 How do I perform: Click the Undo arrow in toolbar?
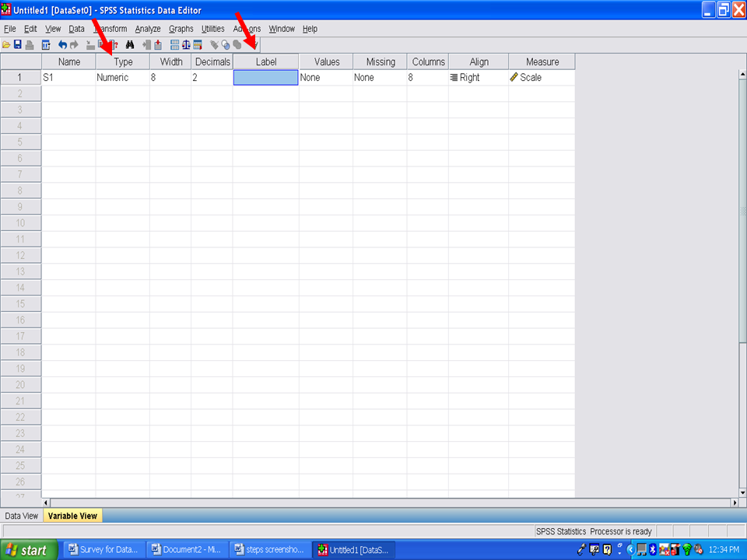click(62, 45)
